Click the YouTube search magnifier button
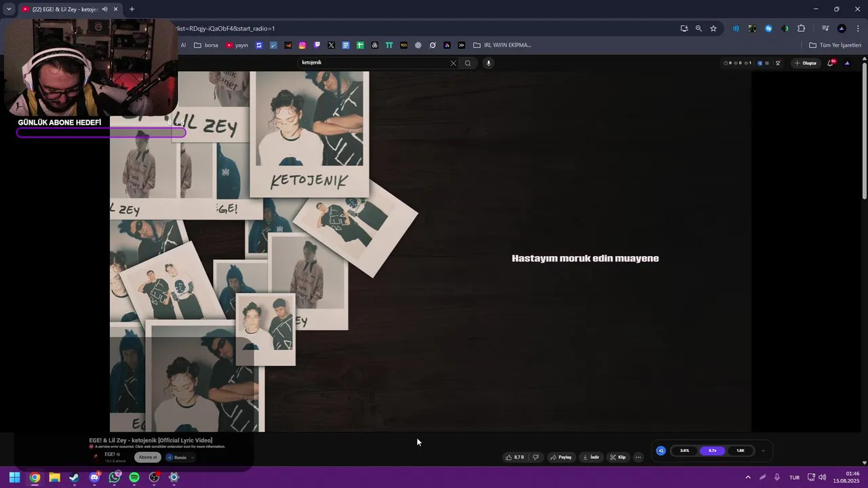The height and width of the screenshot is (488, 868). (x=468, y=63)
